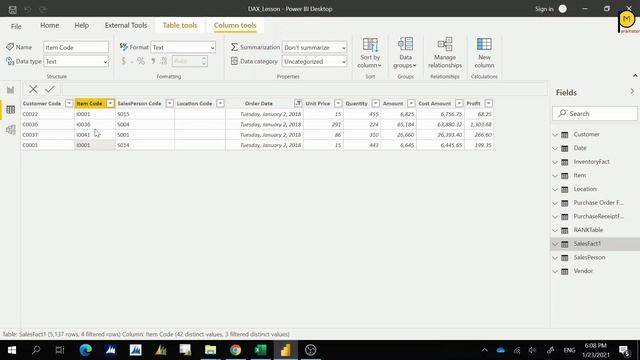Screen dimensions: 640x360
Task: Adjust decimal places stepper
Action: [x=204, y=61]
